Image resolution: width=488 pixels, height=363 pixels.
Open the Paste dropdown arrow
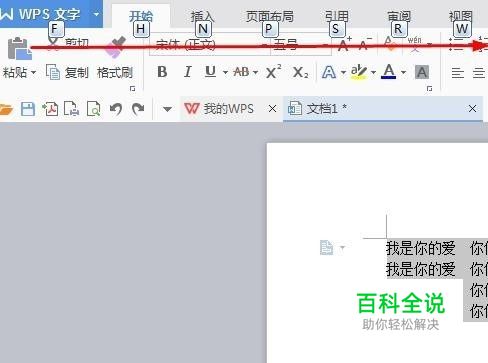pyautogui.click(x=33, y=72)
